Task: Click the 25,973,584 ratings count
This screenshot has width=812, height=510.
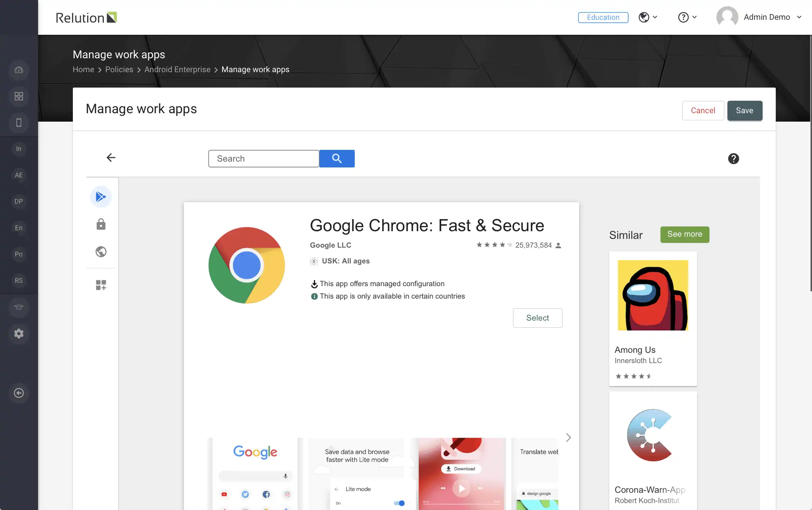Action: pos(533,245)
